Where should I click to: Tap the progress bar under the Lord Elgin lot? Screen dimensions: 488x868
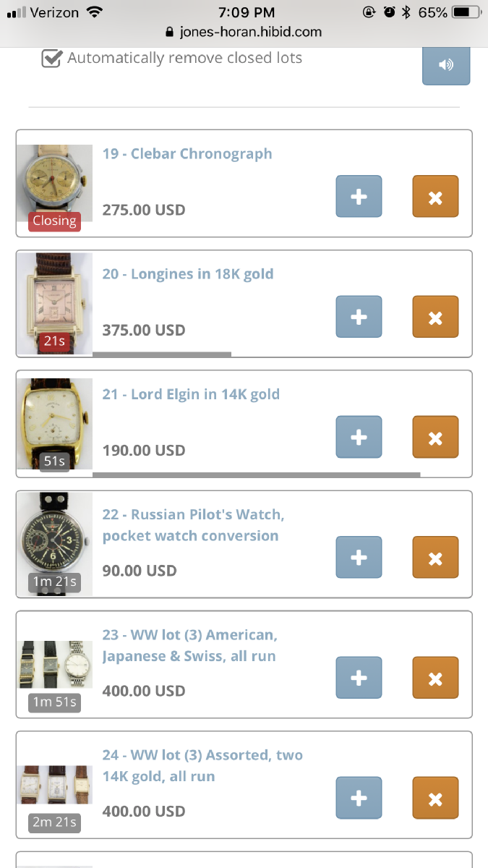pyautogui.click(x=257, y=474)
